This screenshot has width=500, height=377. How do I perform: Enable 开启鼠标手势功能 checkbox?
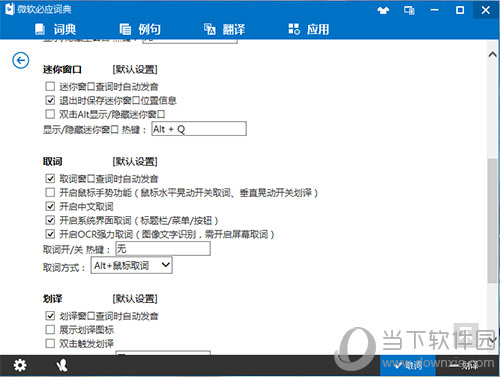coord(50,192)
